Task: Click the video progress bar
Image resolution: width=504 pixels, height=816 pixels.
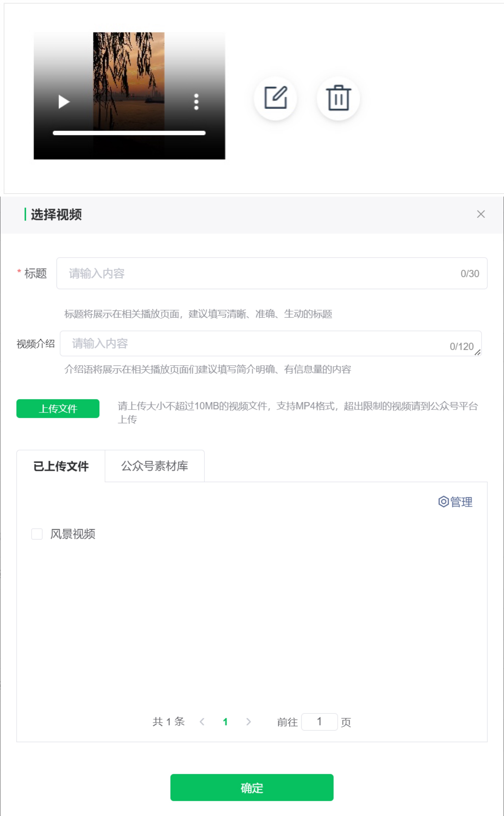Action: point(129,133)
